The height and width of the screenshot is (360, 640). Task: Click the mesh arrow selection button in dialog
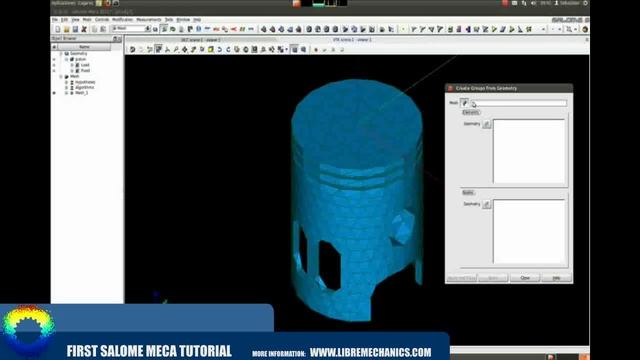464,103
